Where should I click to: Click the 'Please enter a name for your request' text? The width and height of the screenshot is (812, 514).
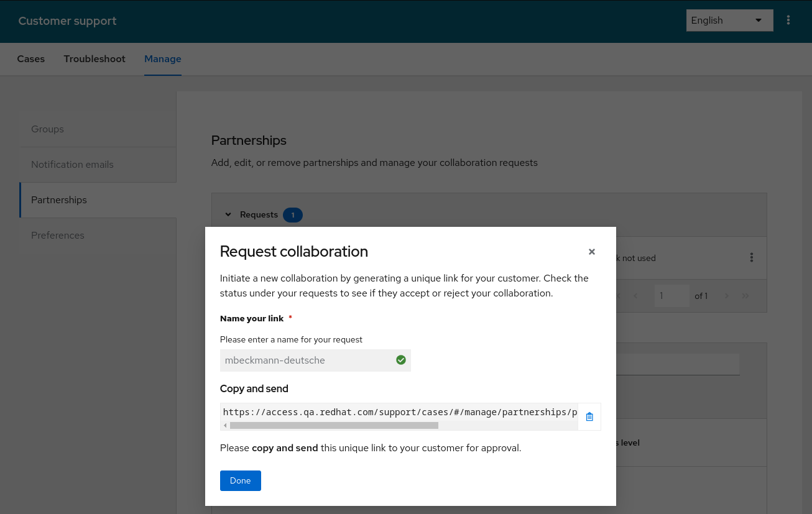click(x=291, y=339)
